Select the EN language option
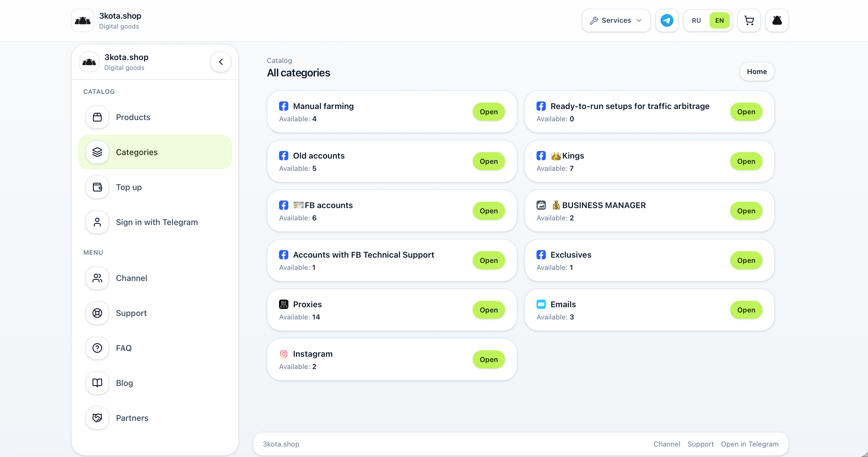The height and width of the screenshot is (457, 868). click(x=719, y=21)
